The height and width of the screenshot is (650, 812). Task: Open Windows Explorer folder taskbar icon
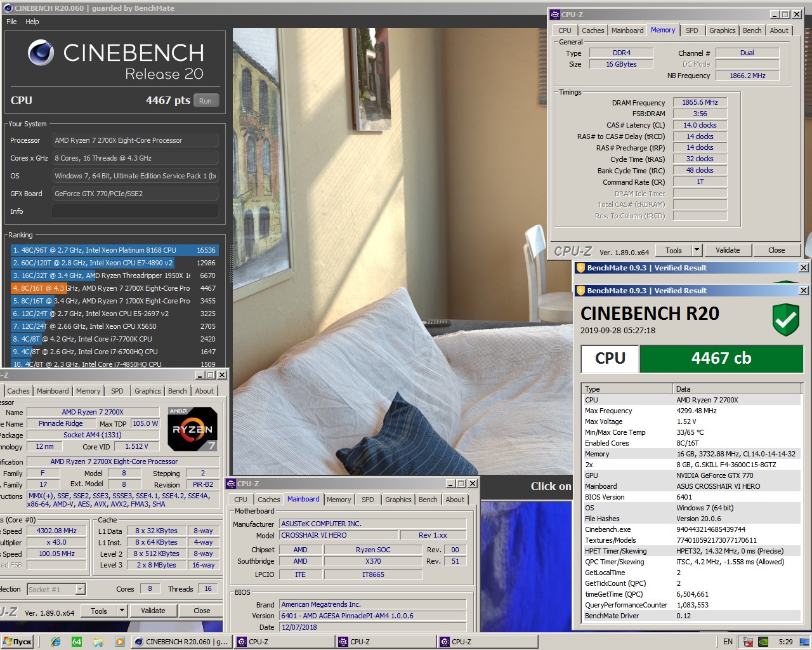(98, 642)
